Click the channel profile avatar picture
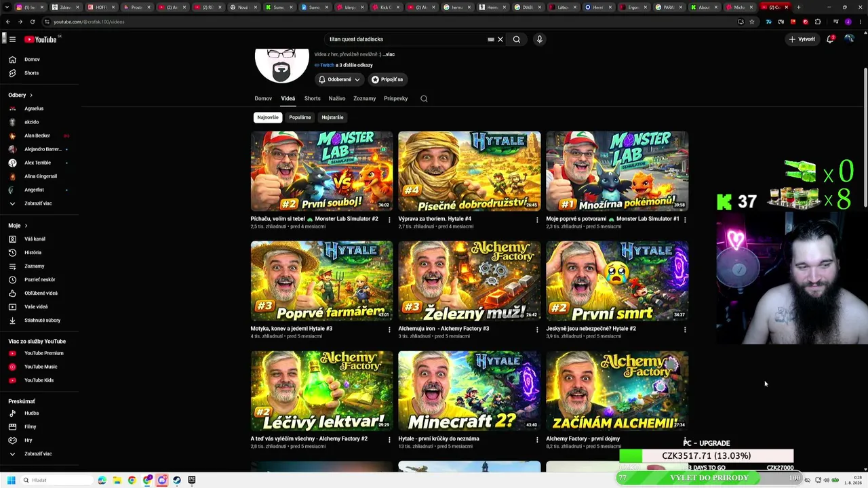The width and height of the screenshot is (868, 488). click(282, 65)
